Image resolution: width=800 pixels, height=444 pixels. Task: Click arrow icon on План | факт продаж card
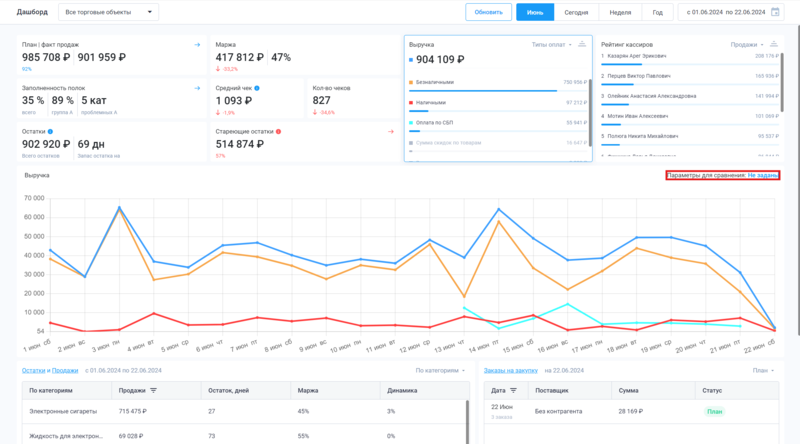click(197, 45)
